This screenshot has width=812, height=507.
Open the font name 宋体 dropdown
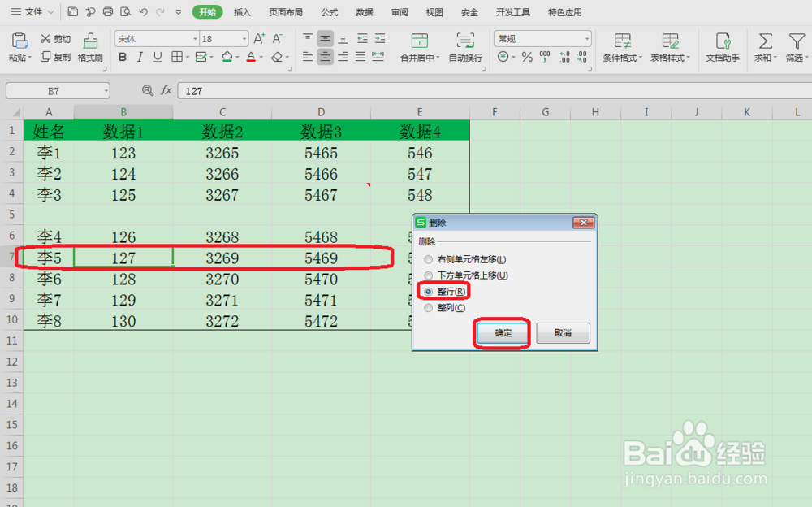(x=195, y=39)
